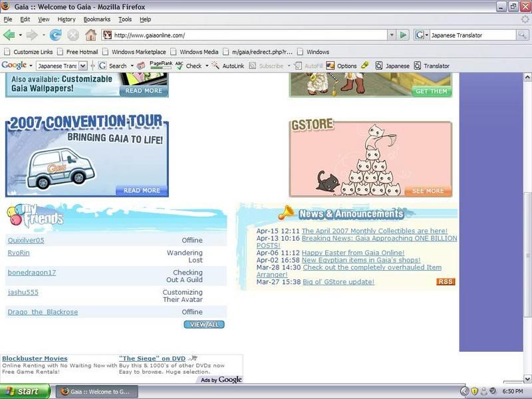Click the green Go arrow beside the address bar
This screenshot has height=399, width=532.
(x=403, y=35)
